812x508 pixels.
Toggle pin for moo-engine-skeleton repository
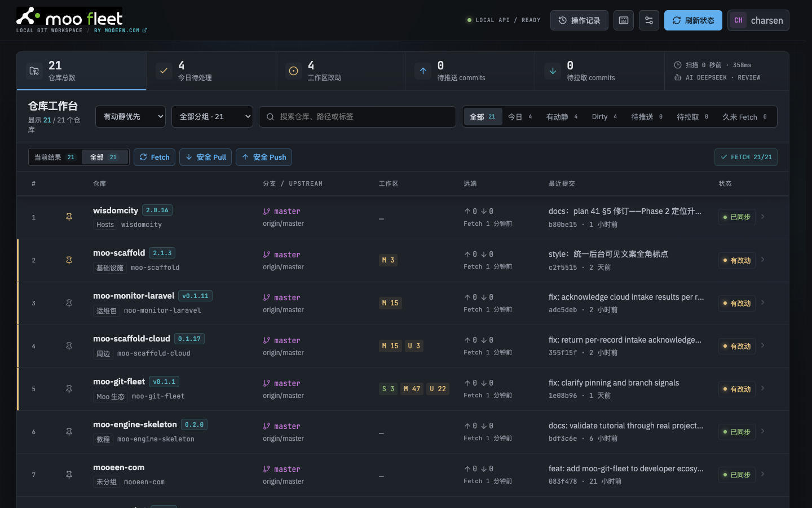pos(69,432)
